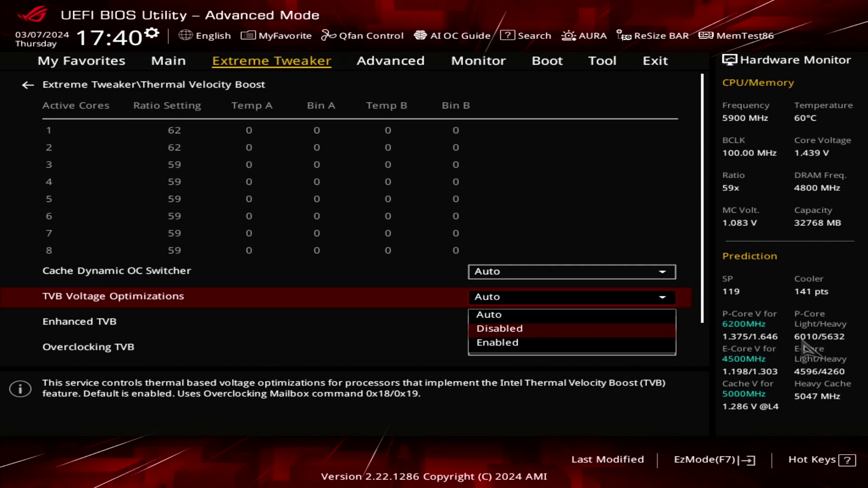Click the clock settings gear icon
This screenshot has width=868, height=488.
[152, 33]
